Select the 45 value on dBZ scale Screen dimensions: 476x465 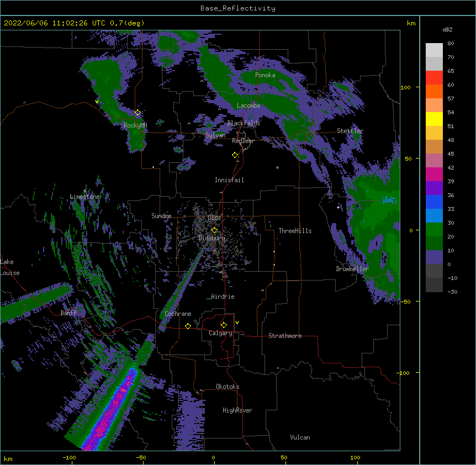pos(451,154)
